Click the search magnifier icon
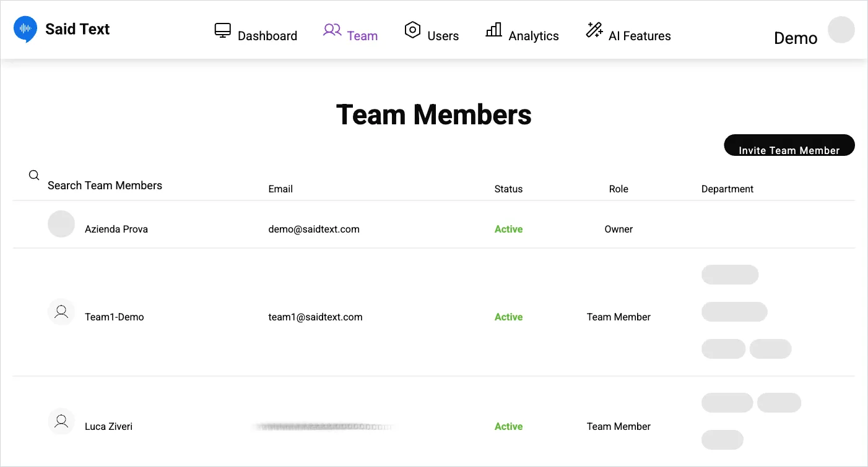The image size is (868, 467). (34, 175)
